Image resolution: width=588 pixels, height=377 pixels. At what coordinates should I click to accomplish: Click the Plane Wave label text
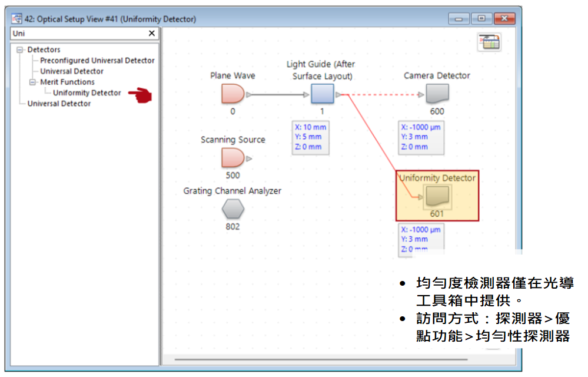(232, 75)
